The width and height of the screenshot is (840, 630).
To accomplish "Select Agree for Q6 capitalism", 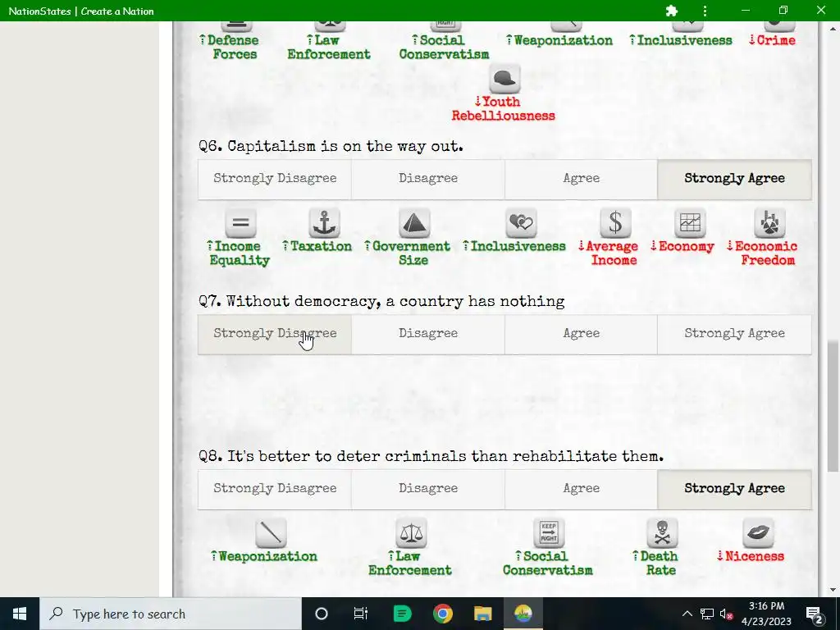I will pos(582,179).
